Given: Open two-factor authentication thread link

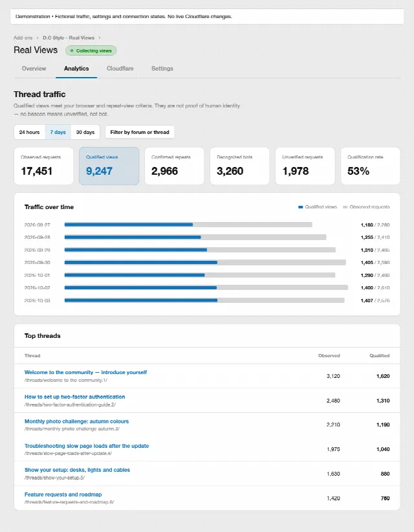Looking at the screenshot, I should 74,397.
